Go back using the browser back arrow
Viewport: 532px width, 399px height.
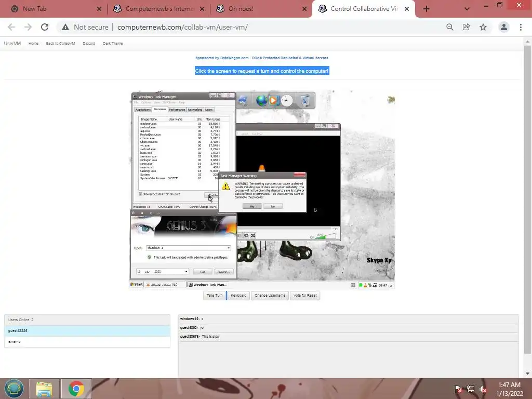(11, 27)
